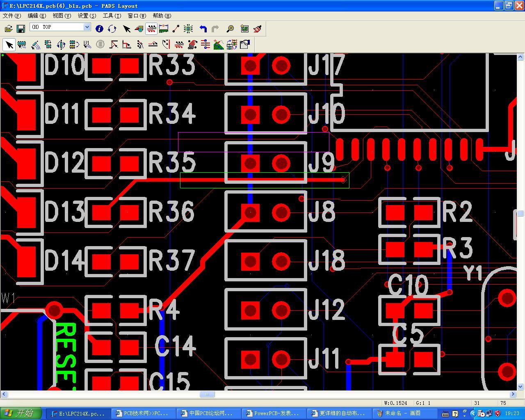The height and width of the screenshot is (420, 525).
Task: Click the Board view icon
Action: click(244, 29)
